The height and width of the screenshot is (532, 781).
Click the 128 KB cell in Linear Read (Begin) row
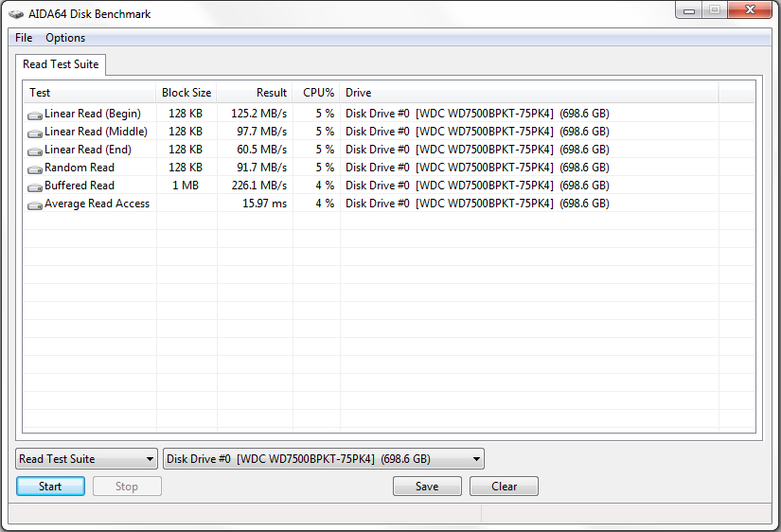186,114
